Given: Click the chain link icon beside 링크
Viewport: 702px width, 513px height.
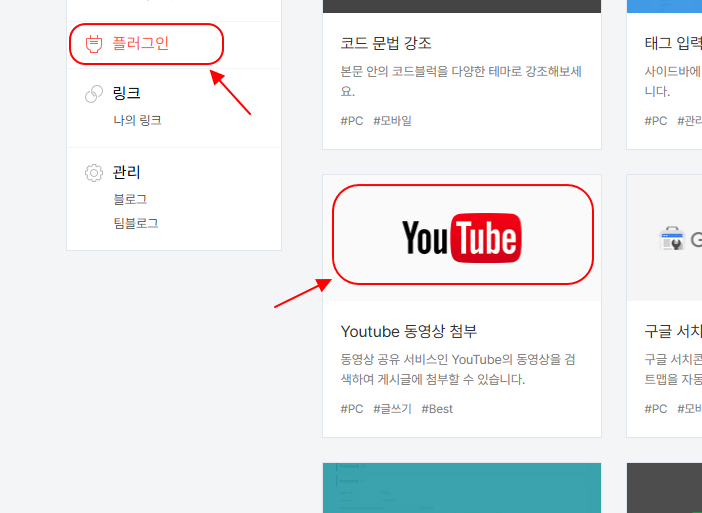Looking at the screenshot, I should 94,94.
